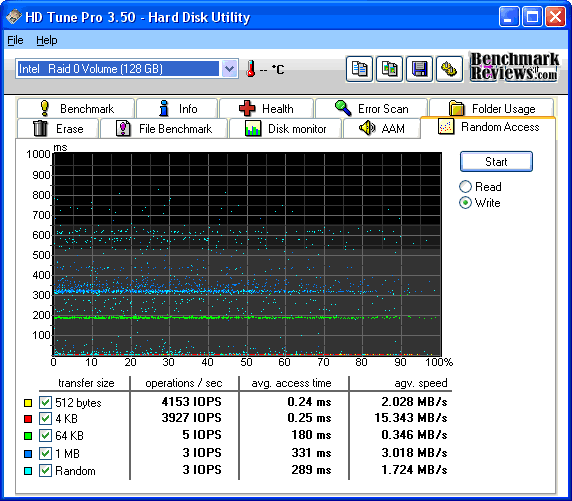Click the 2.028 MB/s speed value

pos(414,402)
